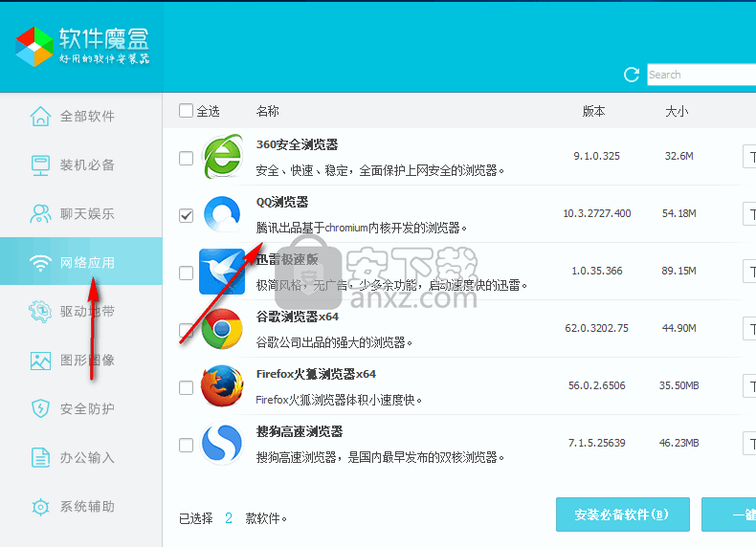Check the Firefox火狐浏览器x64 checkbox
756x547 pixels.
[186, 387]
